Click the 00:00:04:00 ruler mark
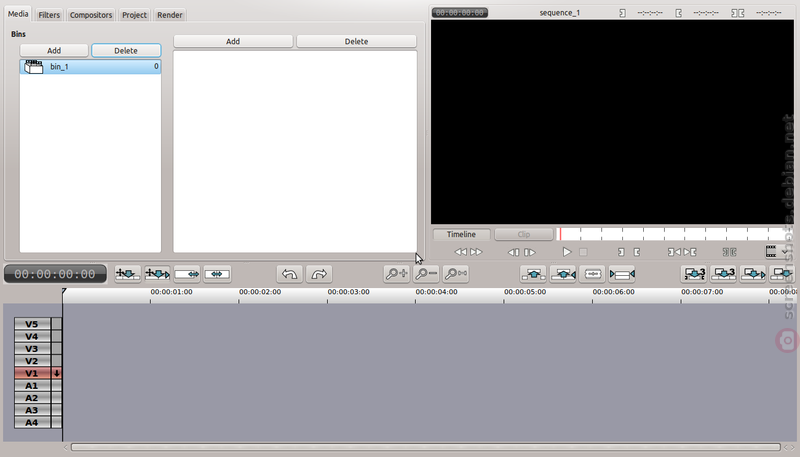The height and width of the screenshot is (457, 800). pyautogui.click(x=436, y=292)
